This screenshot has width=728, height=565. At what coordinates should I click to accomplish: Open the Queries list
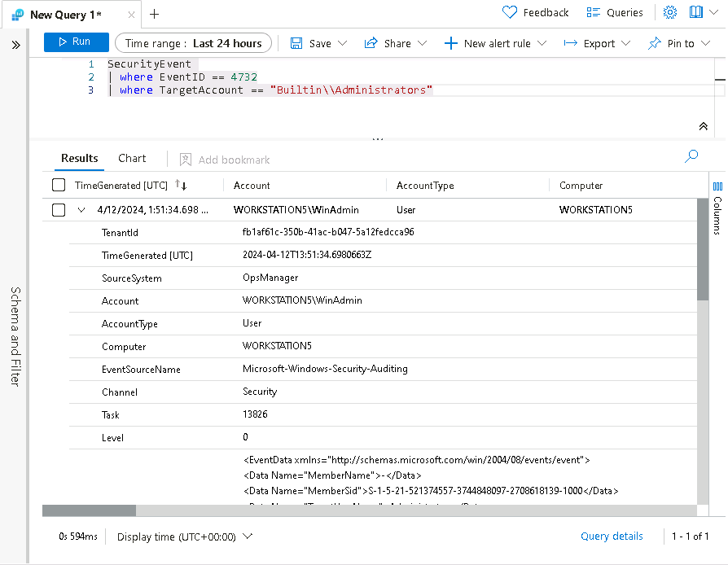615,12
